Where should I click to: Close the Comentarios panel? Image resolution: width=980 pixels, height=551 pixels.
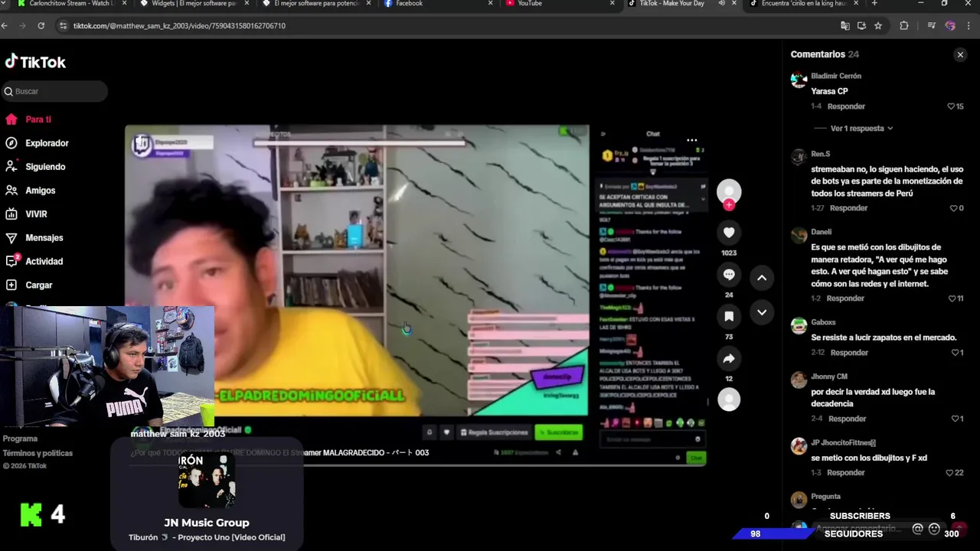(x=960, y=54)
